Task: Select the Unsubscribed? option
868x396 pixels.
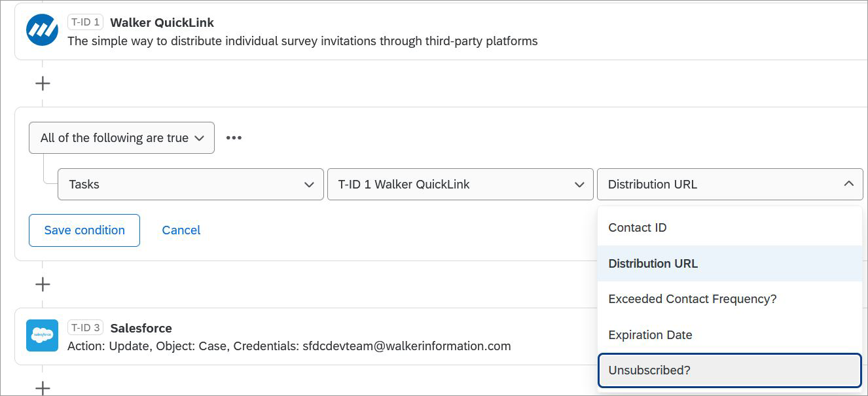Action: (x=730, y=370)
